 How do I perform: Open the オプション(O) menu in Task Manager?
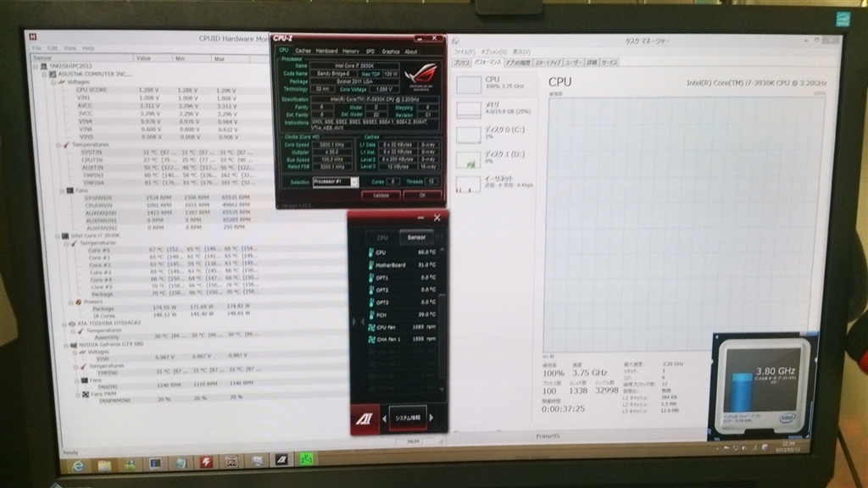tap(493, 52)
